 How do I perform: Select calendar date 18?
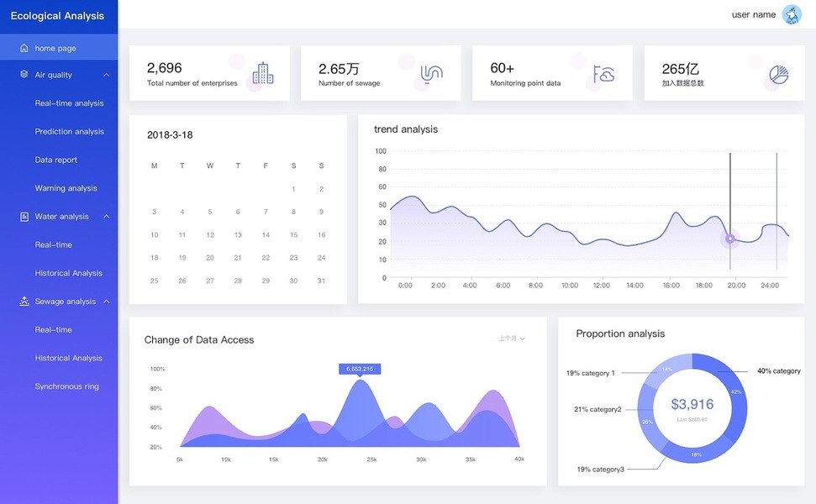point(155,258)
